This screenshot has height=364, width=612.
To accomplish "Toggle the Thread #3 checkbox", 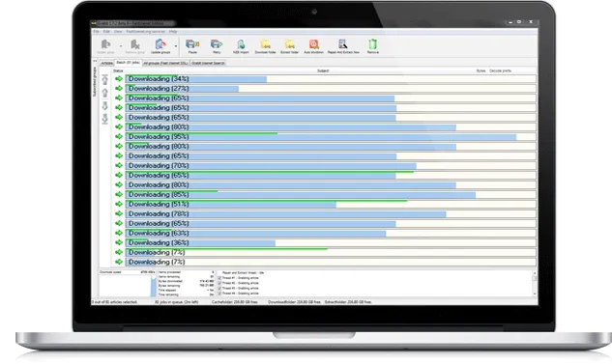I will [x=219, y=289].
